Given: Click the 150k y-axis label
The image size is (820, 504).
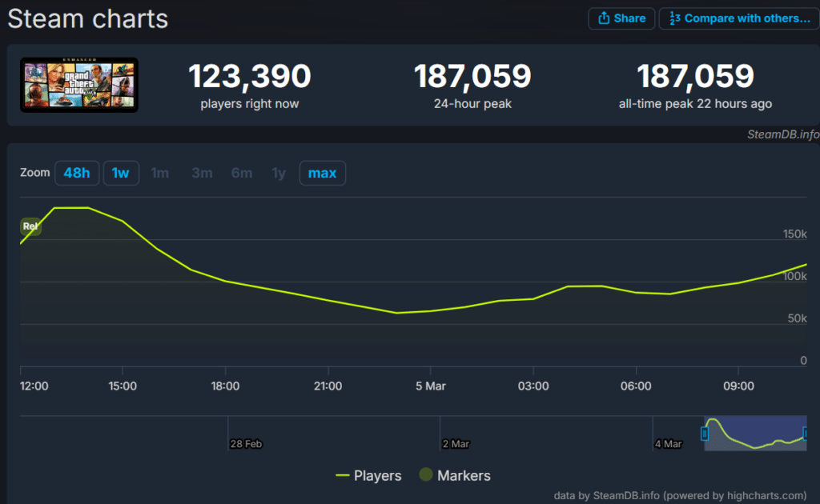Looking at the screenshot, I should coord(794,234).
